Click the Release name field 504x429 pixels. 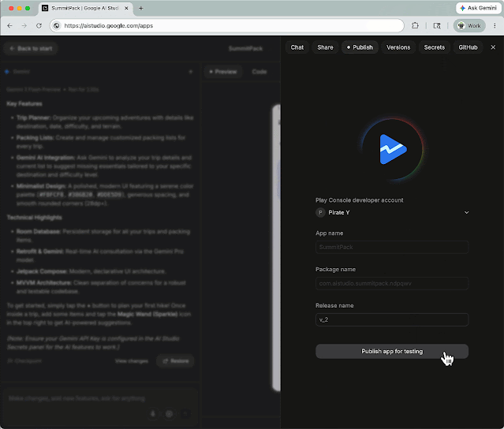point(392,319)
